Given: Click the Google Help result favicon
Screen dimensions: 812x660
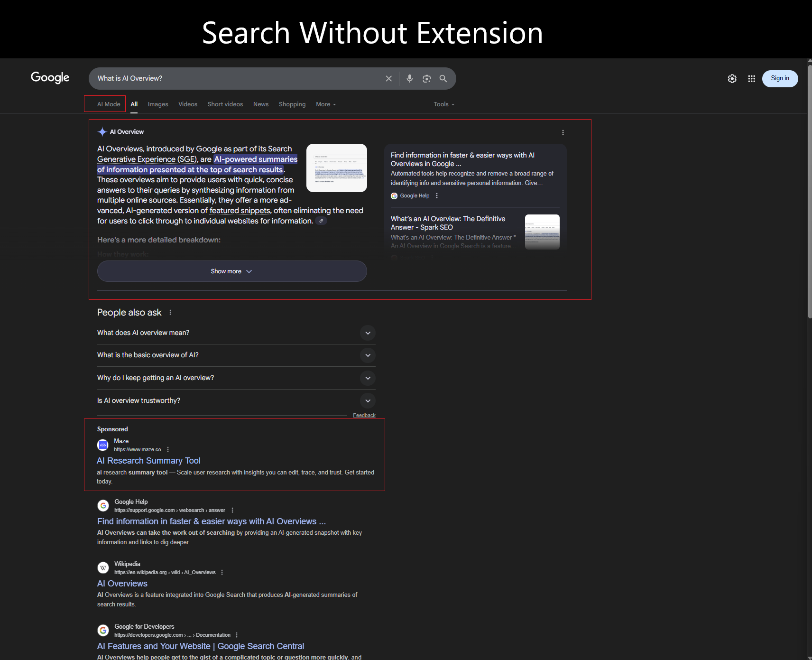Looking at the screenshot, I should (103, 506).
